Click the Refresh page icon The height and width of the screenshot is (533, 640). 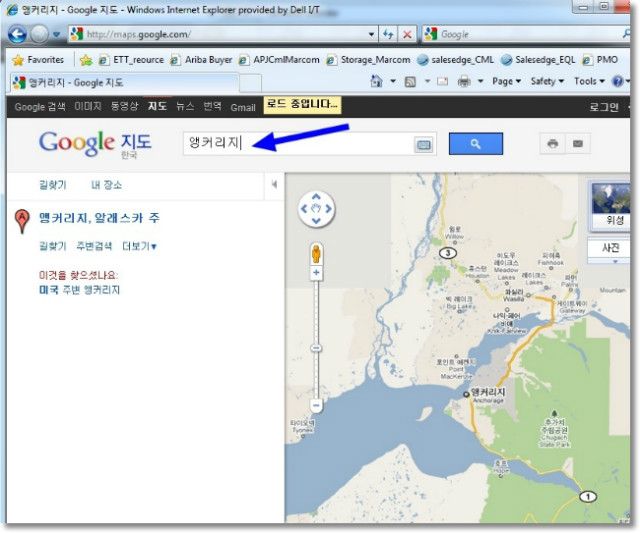[387, 34]
